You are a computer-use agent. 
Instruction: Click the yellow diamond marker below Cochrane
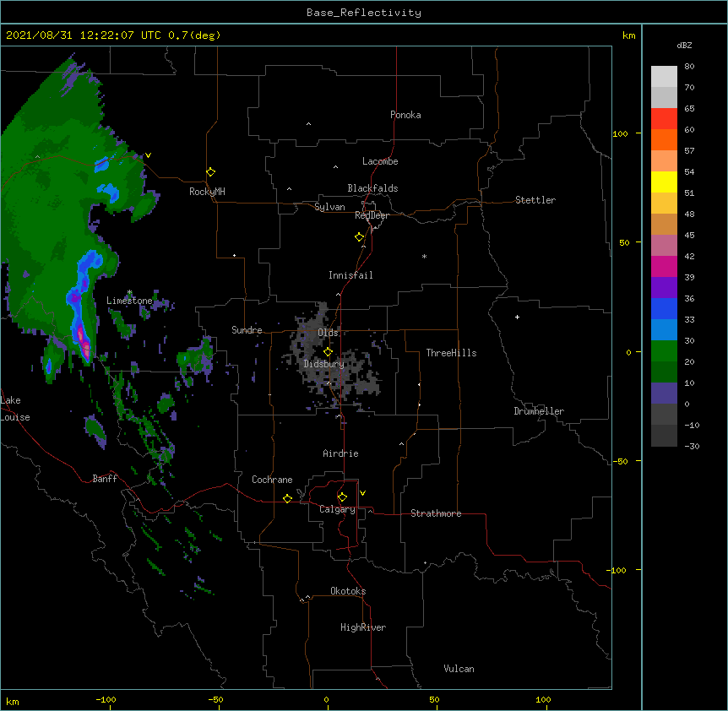point(287,499)
